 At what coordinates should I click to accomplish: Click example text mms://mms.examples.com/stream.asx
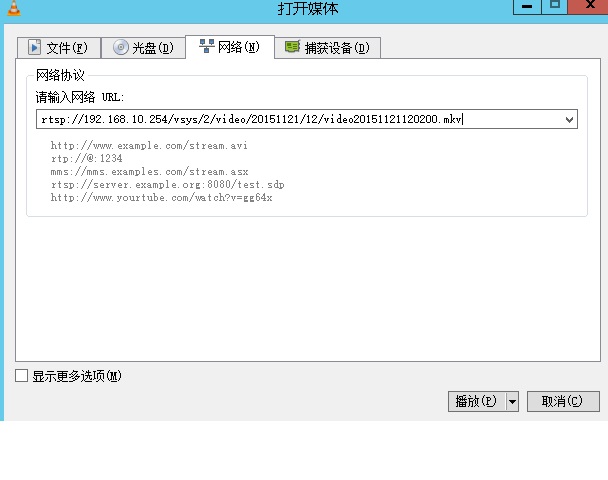click(x=149, y=171)
